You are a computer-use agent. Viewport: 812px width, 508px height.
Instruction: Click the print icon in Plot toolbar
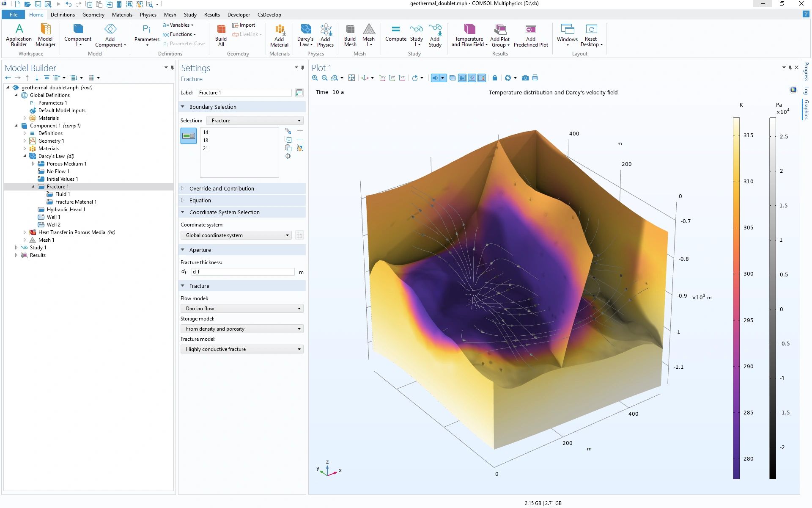[x=535, y=78]
